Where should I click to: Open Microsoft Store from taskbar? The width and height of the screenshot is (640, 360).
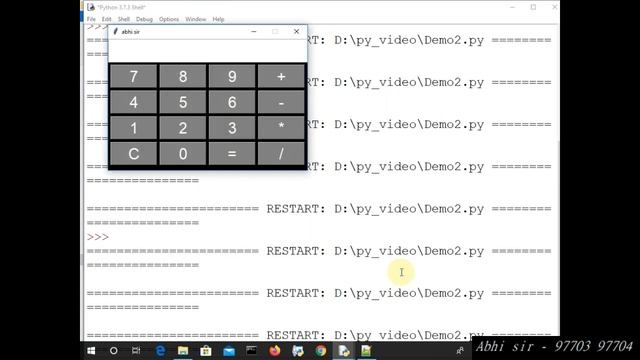coord(206,351)
